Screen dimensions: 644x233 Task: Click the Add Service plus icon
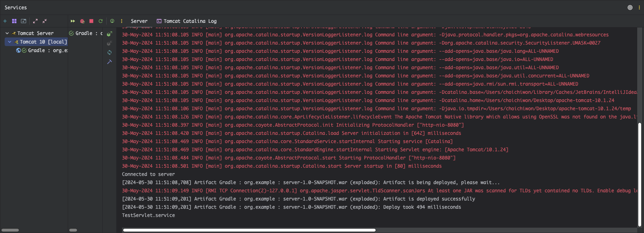point(5,21)
